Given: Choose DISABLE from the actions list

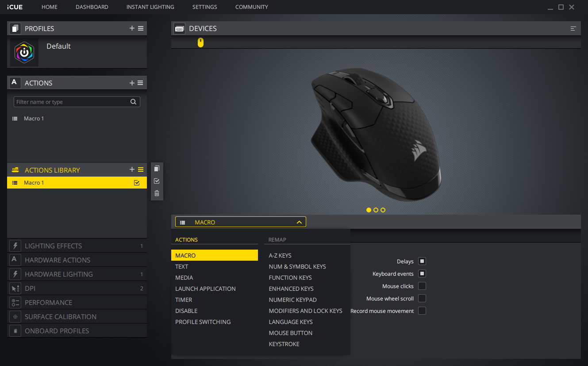Looking at the screenshot, I should pyautogui.click(x=186, y=311).
